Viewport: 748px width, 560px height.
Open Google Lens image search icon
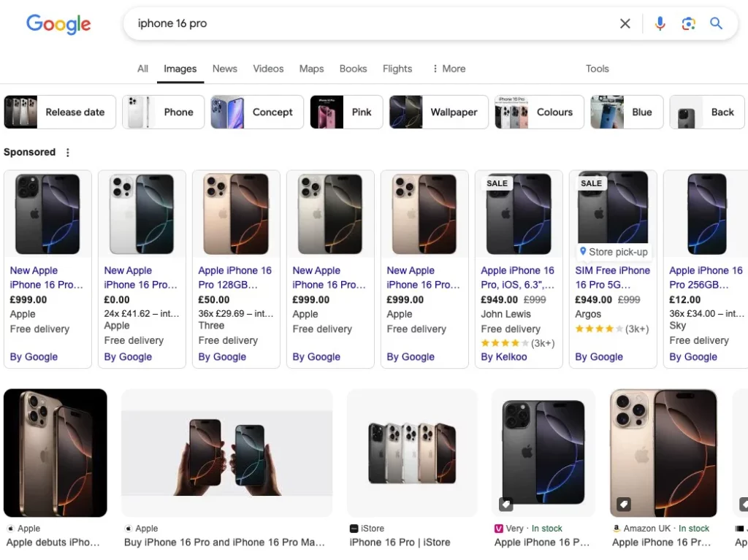[x=688, y=23]
